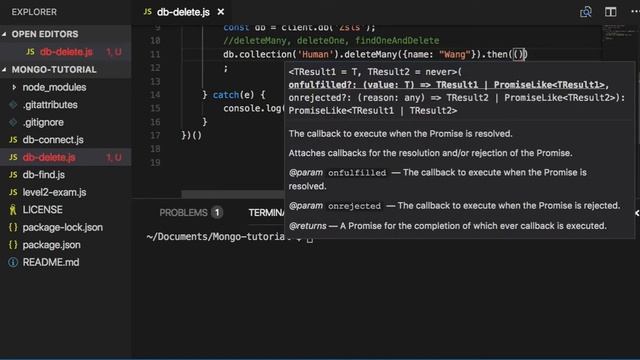Switch to the PROBLEMS panel tab
The width and height of the screenshot is (640, 360).
point(183,213)
